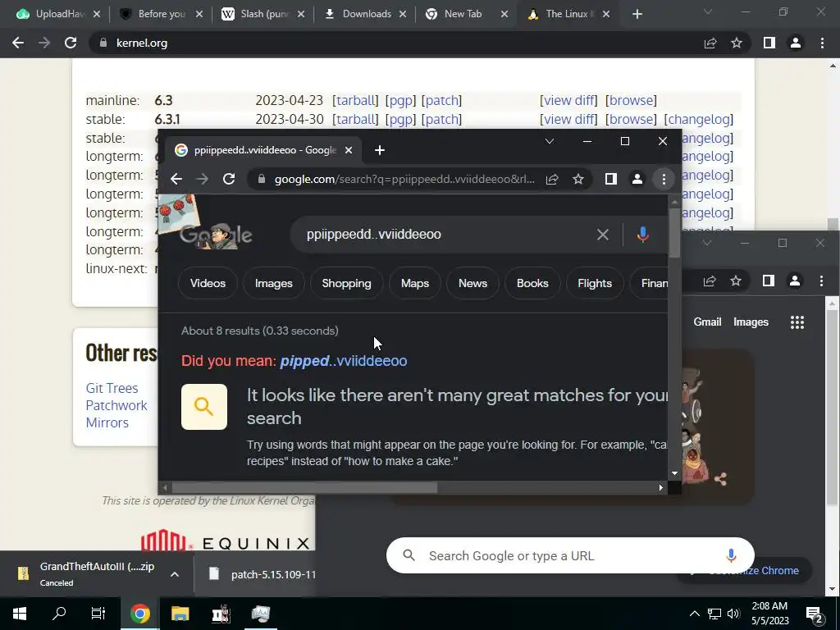840x630 pixels.
Task: Click the 'pipped..vviiddeeoo' suggestion link
Action: coord(344,361)
